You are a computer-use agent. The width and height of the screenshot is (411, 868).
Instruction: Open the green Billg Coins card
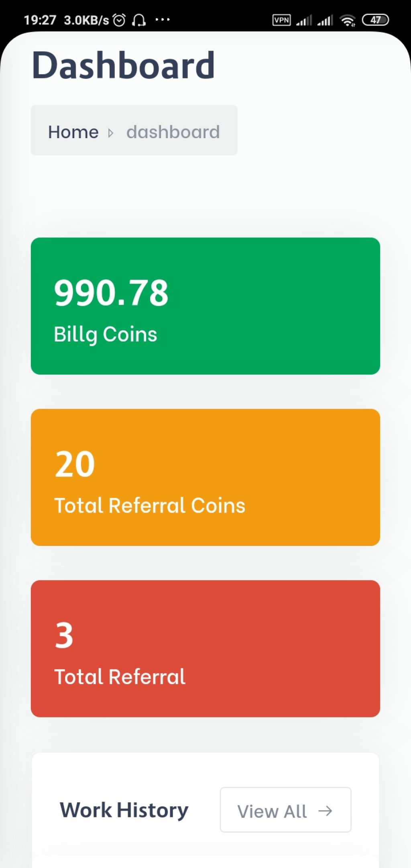point(205,306)
